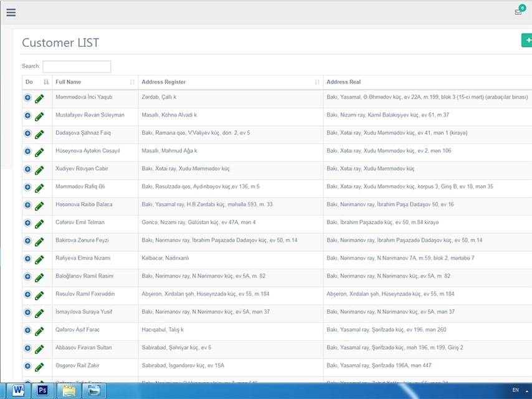The height and width of the screenshot is (399, 532).
Task: Click the green add customer button
Action: pos(527,40)
